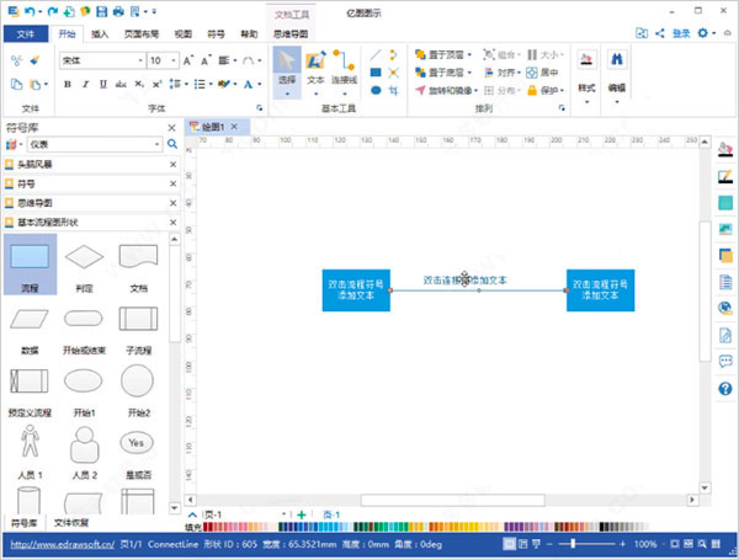Open the font name 宋体 dropdown

pos(140,60)
